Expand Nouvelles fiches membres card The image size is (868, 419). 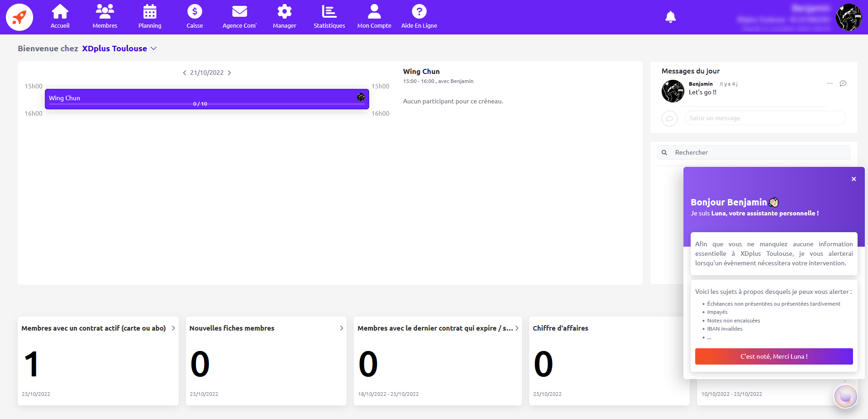point(341,328)
